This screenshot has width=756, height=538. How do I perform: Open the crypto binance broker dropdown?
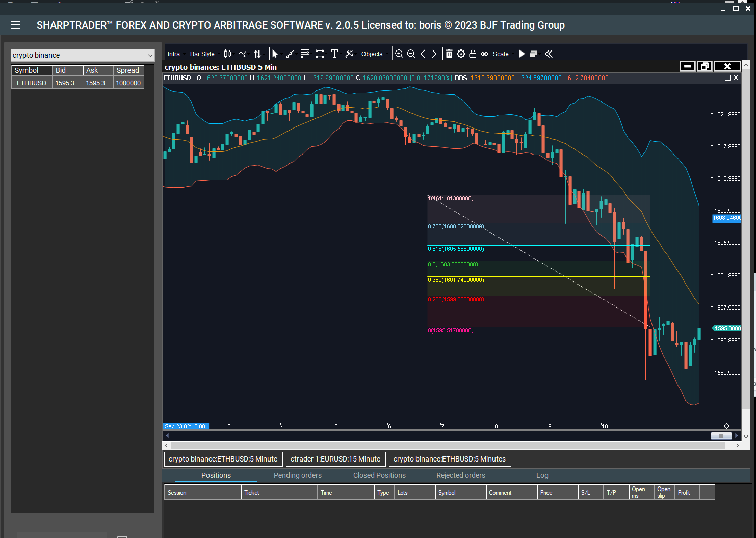pos(83,55)
